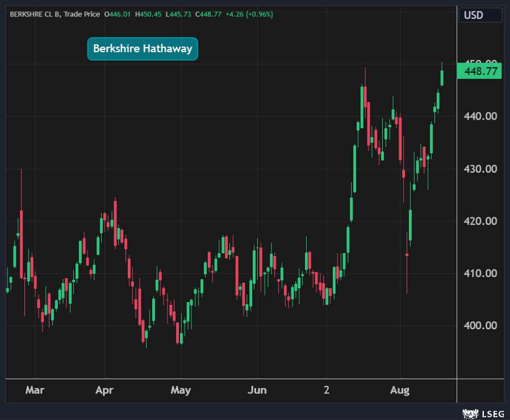Click the BERKSHRE CL B symbol title
This screenshot has width=510, height=420.
tap(33, 14)
